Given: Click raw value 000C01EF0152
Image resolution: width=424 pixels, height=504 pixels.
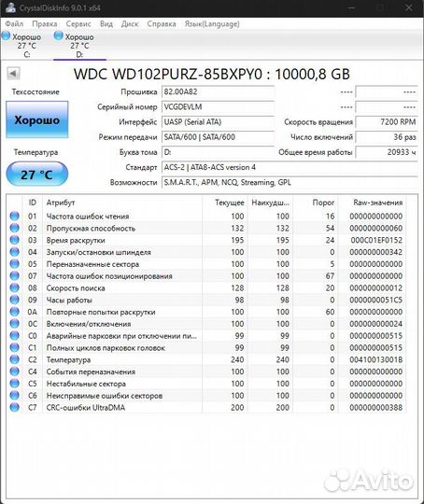Looking at the screenshot, I should point(376,240).
